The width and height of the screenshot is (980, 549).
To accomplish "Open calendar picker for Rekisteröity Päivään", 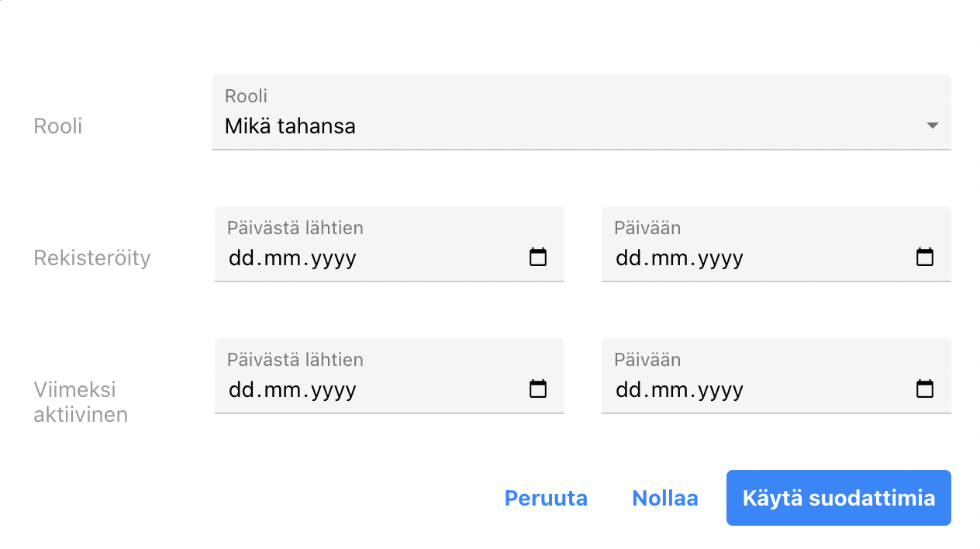I will point(924,257).
